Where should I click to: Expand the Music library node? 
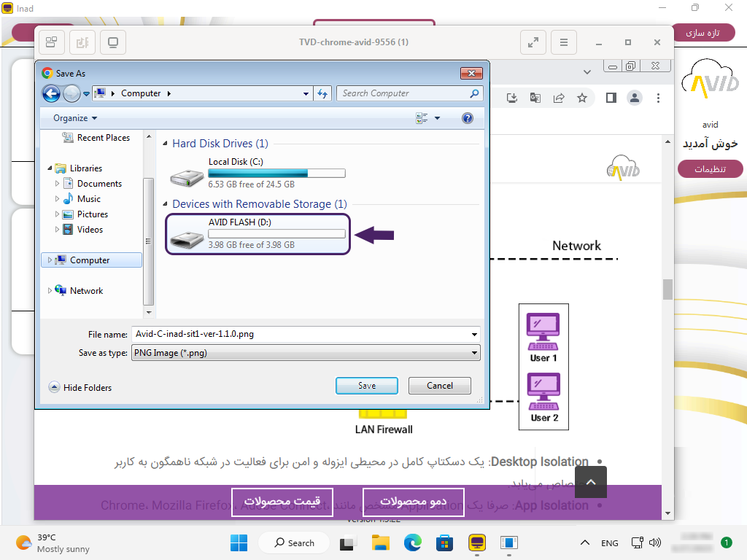click(x=57, y=198)
